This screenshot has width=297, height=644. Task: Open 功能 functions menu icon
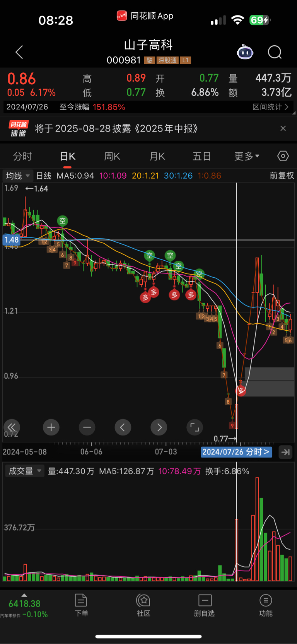click(266, 606)
